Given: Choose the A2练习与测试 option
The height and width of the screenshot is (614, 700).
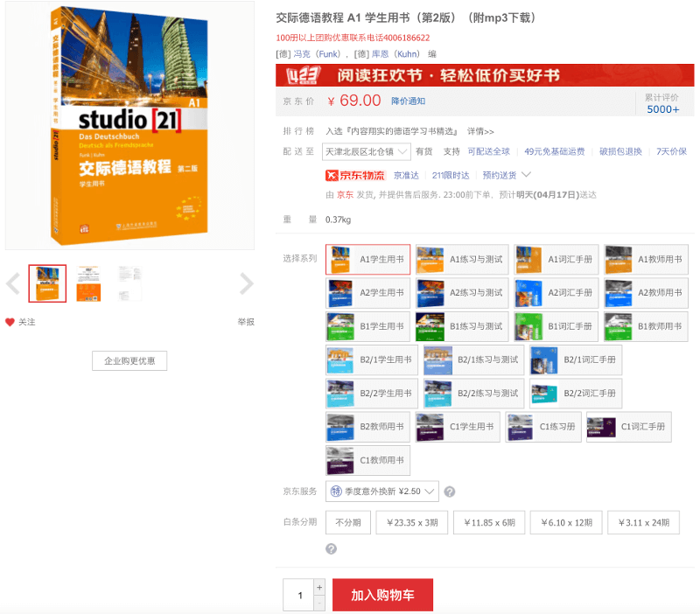Looking at the screenshot, I should tap(462, 293).
